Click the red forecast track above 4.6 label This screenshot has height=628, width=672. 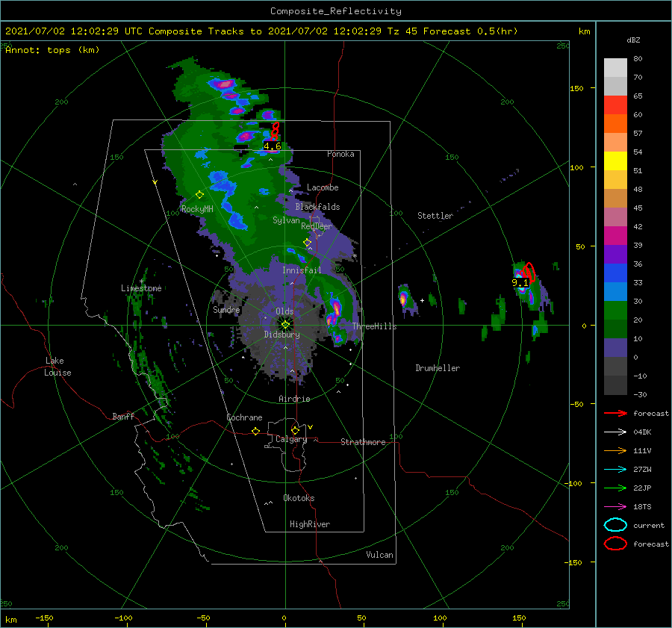275,131
